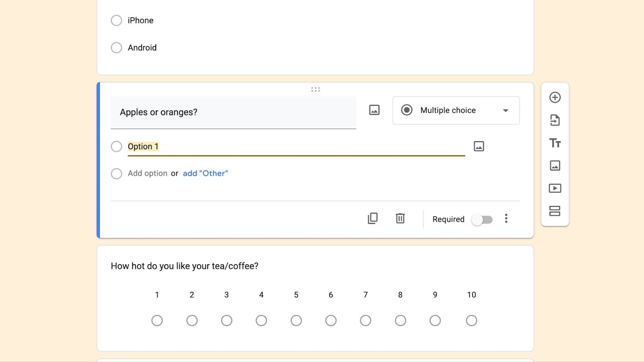Image resolution: width=644 pixels, height=362 pixels.
Task: Click the Add video sidebar icon
Action: click(555, 188)
